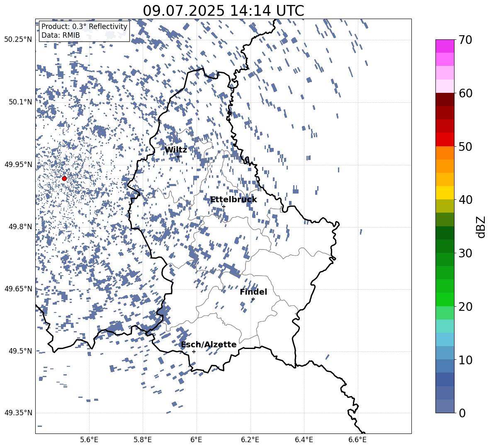This screenshot has width=491, height=448.
Task: Click the 6.6°E longitude label
Action: pos(357,440)
